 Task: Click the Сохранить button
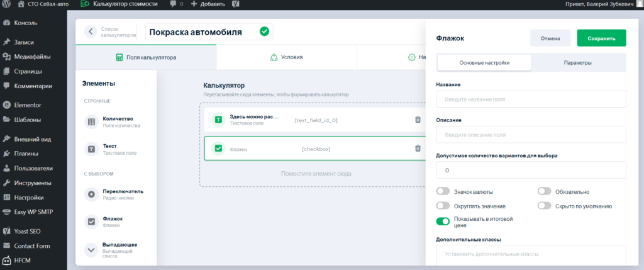tap(601, 38)
